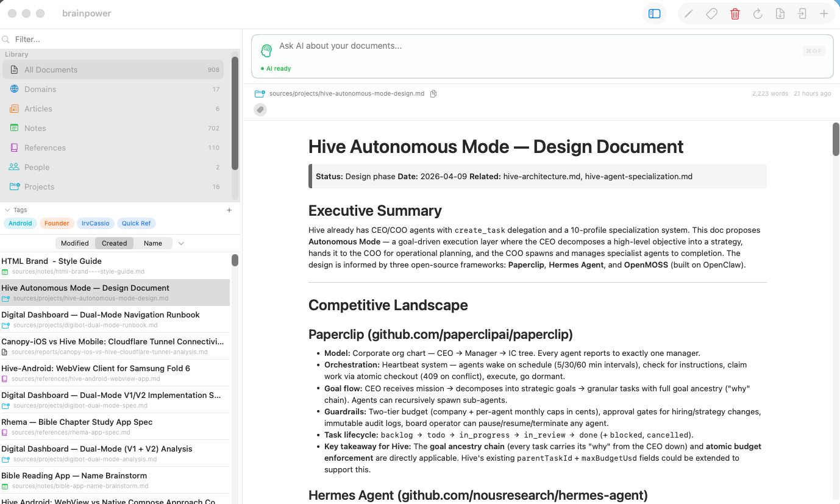This screenshot has height=504, width=840.
Task: Open Digital Dashboard — Dual-Mode (V1 + V2) Analysis
Action: click(115, 453)
